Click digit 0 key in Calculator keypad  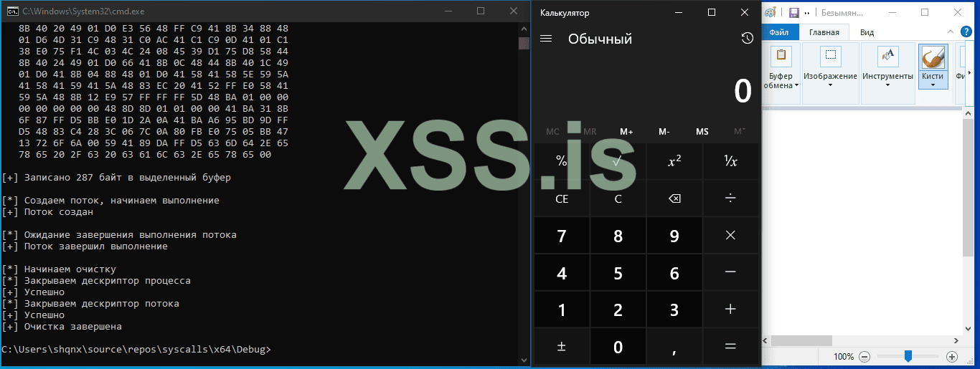point(618,347)
